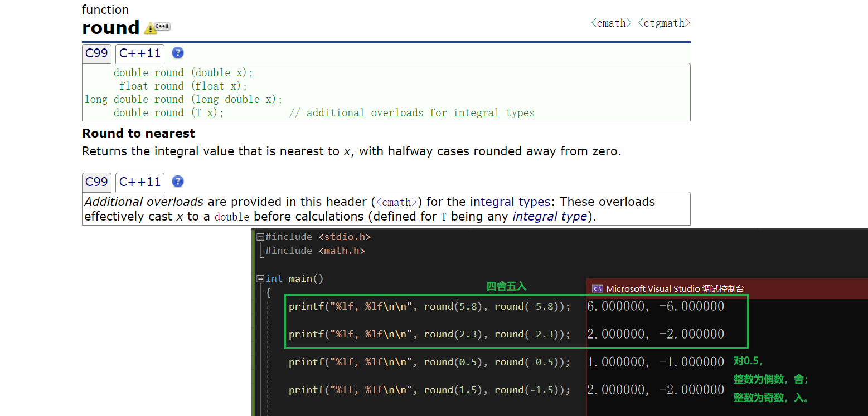Click the 'Round to nearest' heading

click(x=138, y=133)
